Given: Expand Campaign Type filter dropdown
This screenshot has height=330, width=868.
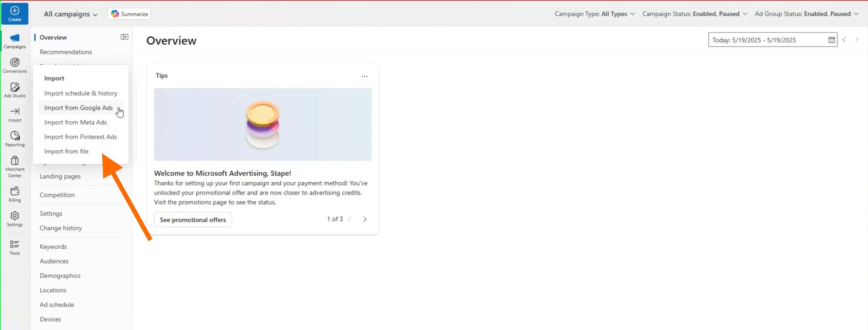Looking at the screenshot, I should [x=595, y=14].
